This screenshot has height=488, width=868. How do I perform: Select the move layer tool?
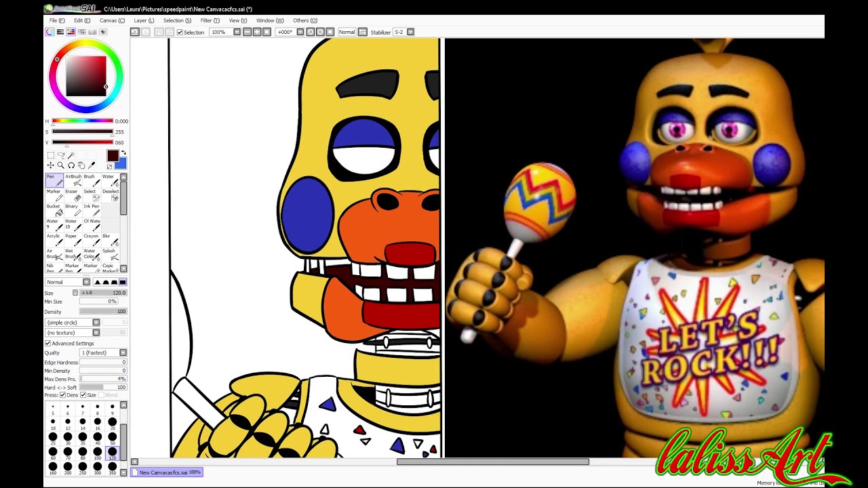pyautogui.click(x=50, y=165)
